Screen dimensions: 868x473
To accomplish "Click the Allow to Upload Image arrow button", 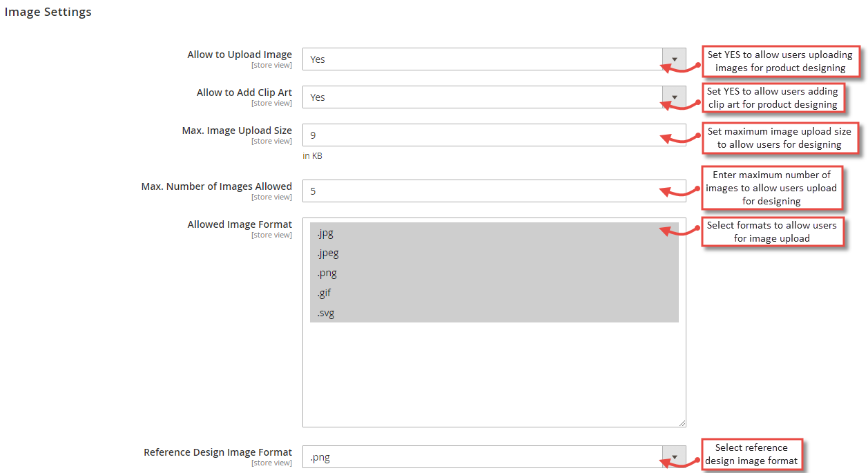I will (674, 59).
